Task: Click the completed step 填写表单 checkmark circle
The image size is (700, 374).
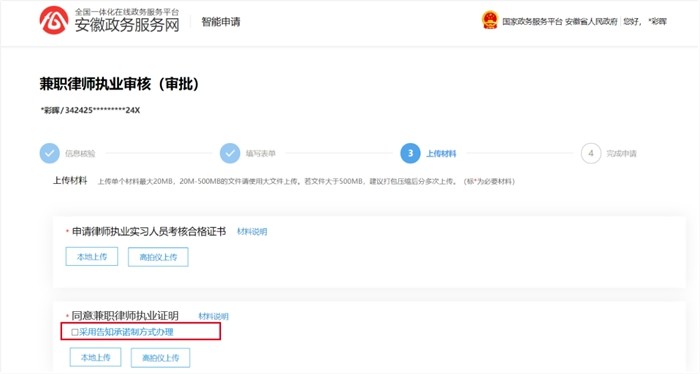Action: coord(230,153)
